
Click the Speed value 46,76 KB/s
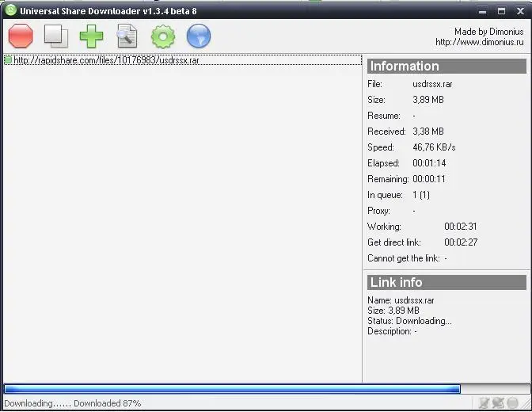pos(434,147)
